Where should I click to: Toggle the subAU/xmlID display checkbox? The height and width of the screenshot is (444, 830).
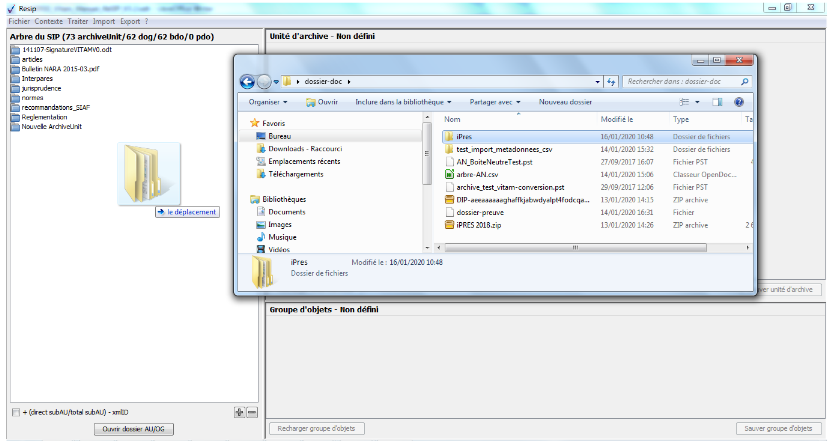click(x=14, y=412)
